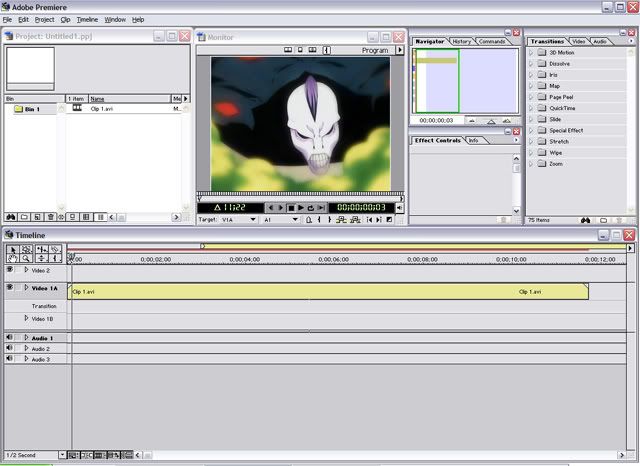Click the Stop button in Monitor

point(291,208)
